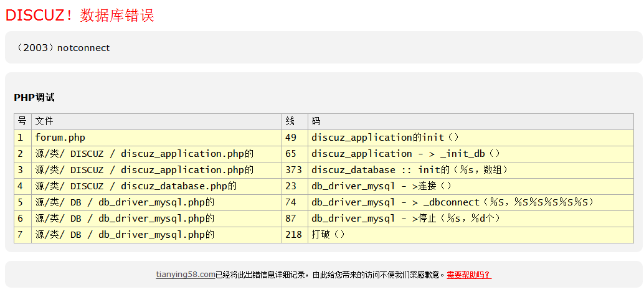The height and width of the screenshot is (292, 644).
Task: Click line number 373 cell
Action: [x=295, y=170]
